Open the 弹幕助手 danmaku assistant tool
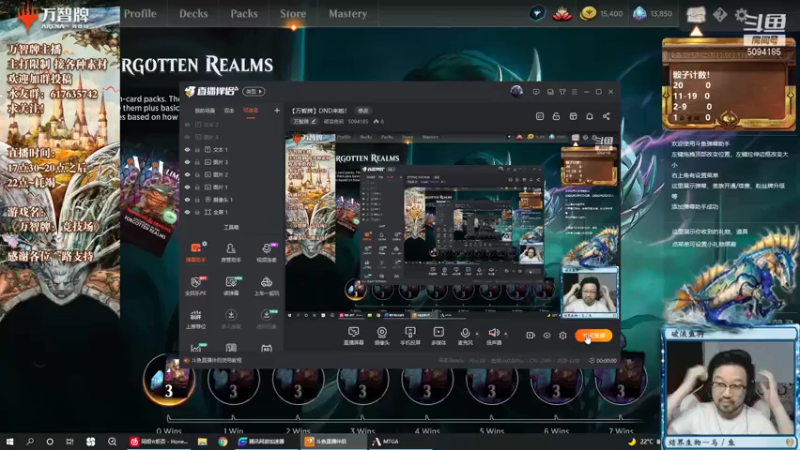Image resolution: width=800 pixels, height=450 pixels. click(x=196, y=252)
